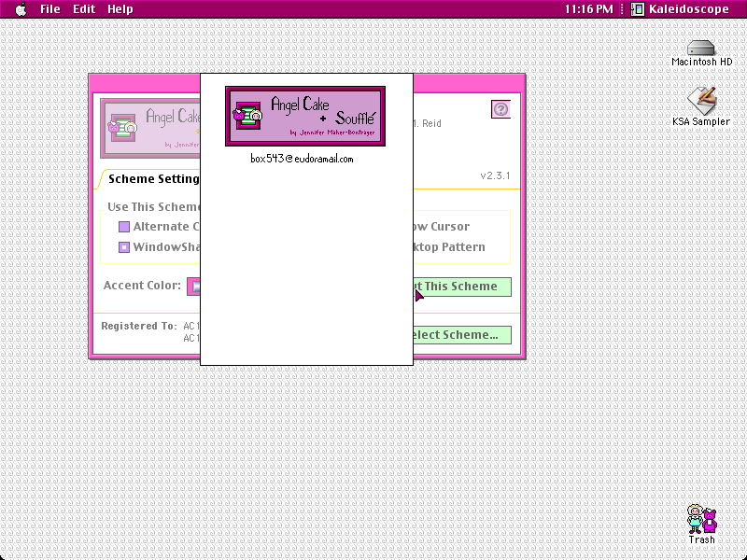Toggle the WindowShade checkbox
The height and width of the screenshot is (560, 747).
(124, 247)
